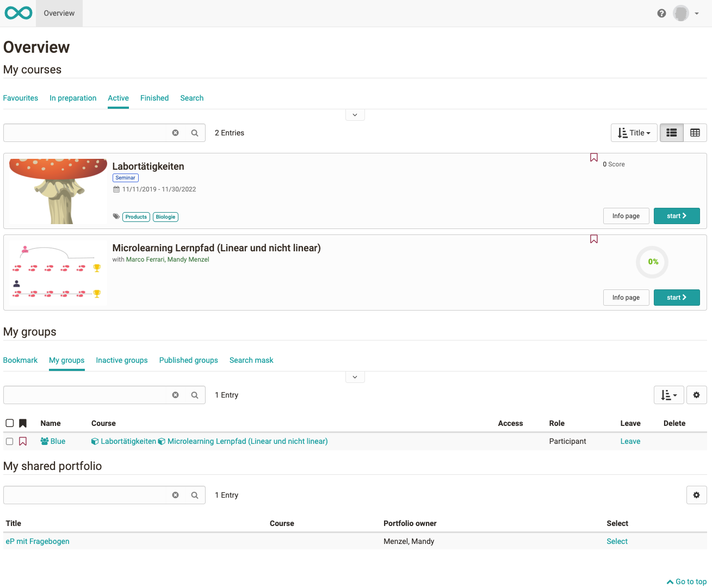Open the Published groups tab
This screenshot has width=712, height=588.
click(x=188, y=360)
